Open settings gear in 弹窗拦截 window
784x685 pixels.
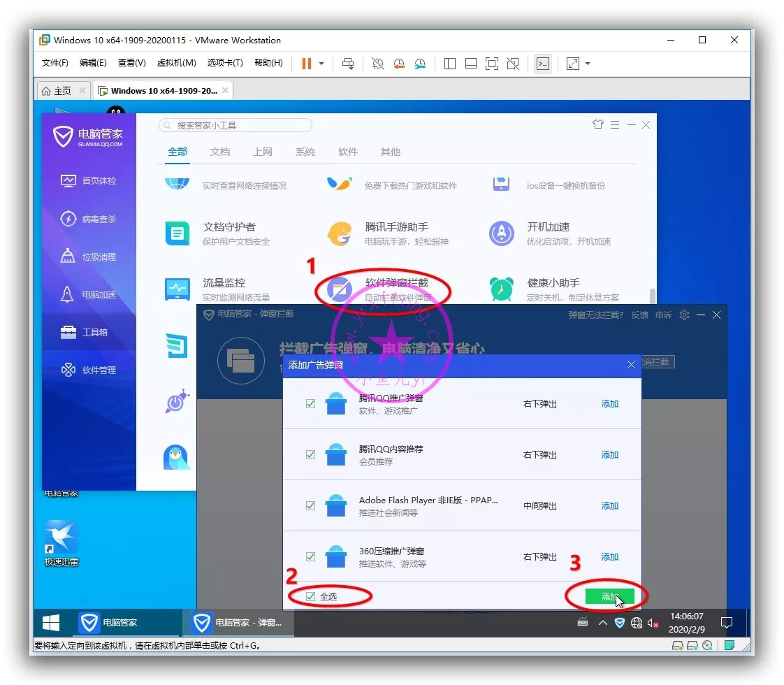684,315
